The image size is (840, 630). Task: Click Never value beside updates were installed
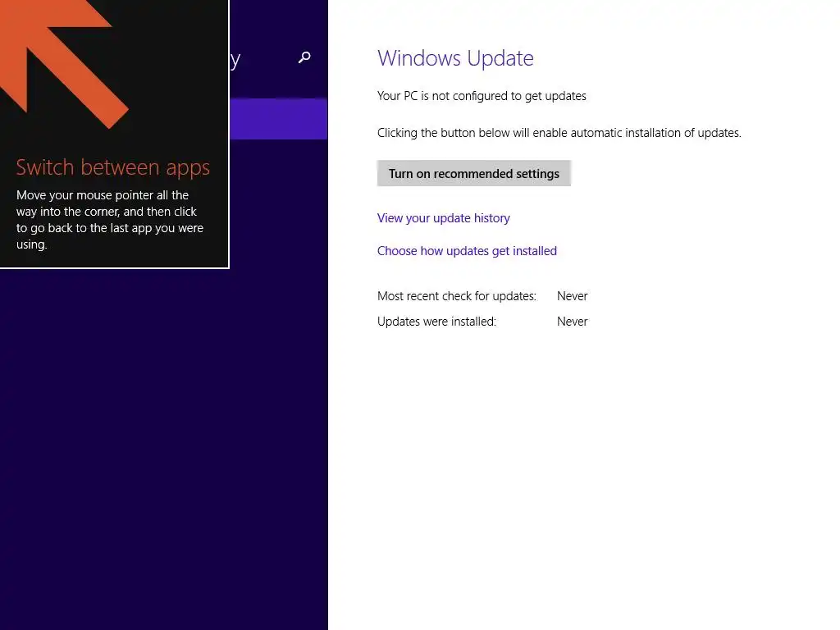(x=572, y=322)
